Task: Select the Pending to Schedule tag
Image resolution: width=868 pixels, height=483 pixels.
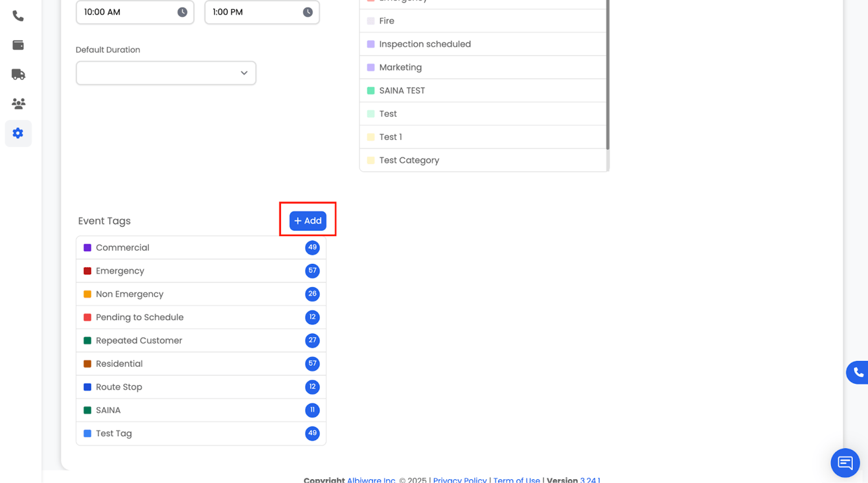Action: click(201, 318)
